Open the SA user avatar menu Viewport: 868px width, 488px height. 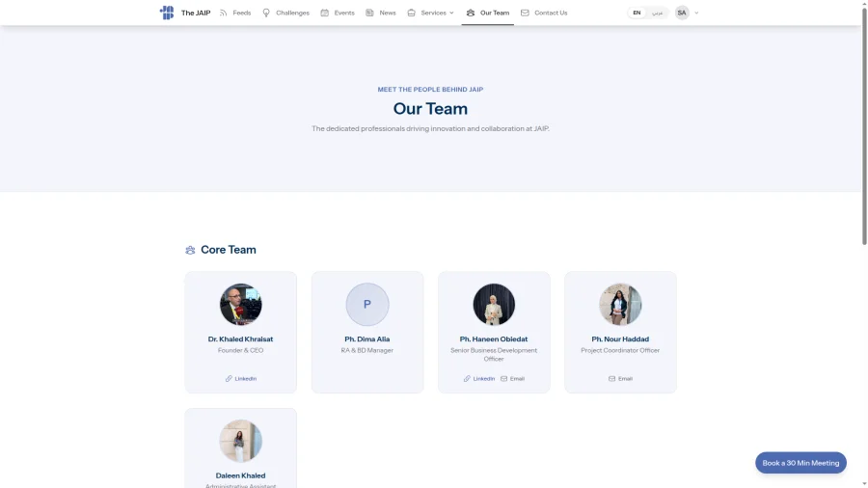coord(682,13)
